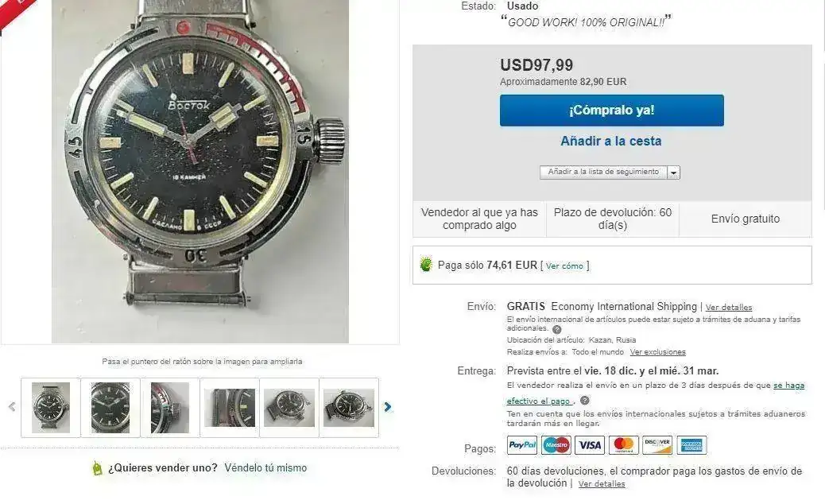This screenshot has height=504, width=825.
Task: Select the second watch dial thumbnail
Action: pyautogui.click(x=110, y=408)
